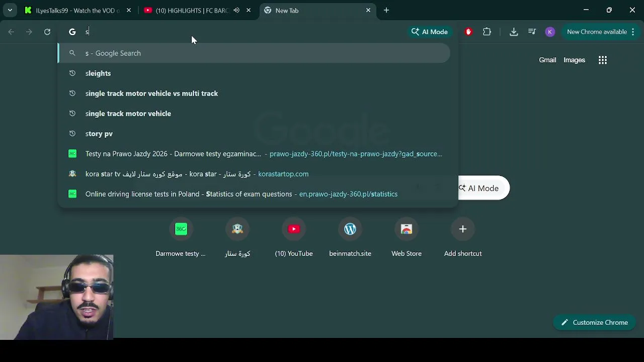This screenshot has height=362, width=644.
Task: Close the New Tab tab
Action: click(368, 10)
